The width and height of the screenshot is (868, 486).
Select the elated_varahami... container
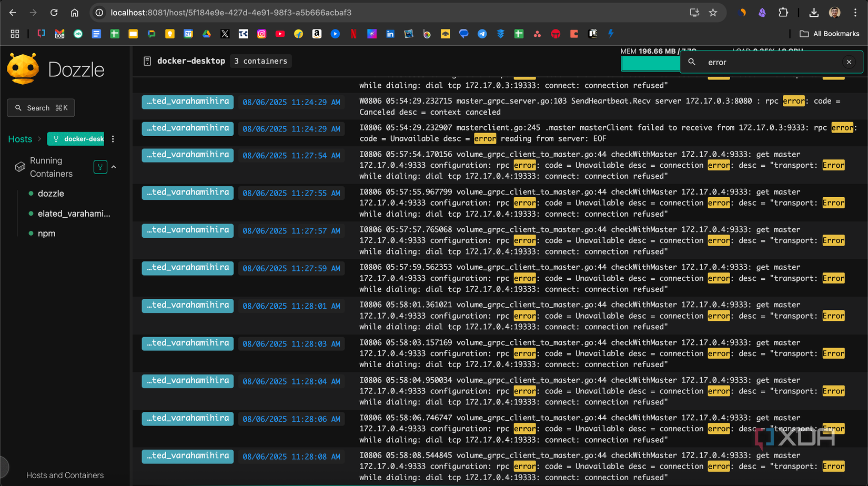pos(74,214)
